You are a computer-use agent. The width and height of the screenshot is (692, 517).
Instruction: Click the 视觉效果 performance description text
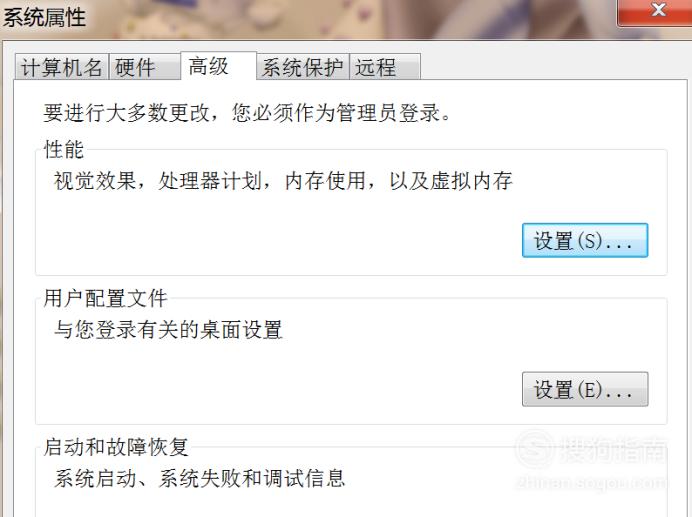[x=283, y=181]
